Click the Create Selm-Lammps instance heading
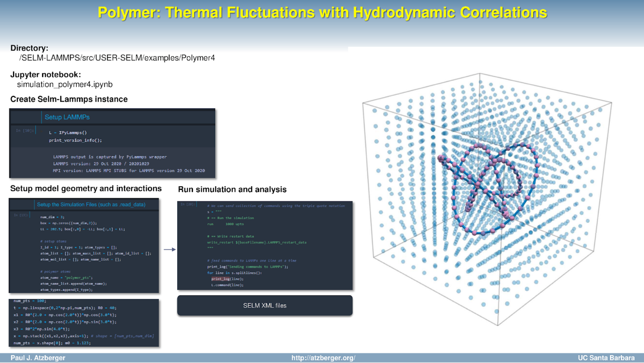Image resolution: width=644 pixels, height=363 pixels. [69, 99]
